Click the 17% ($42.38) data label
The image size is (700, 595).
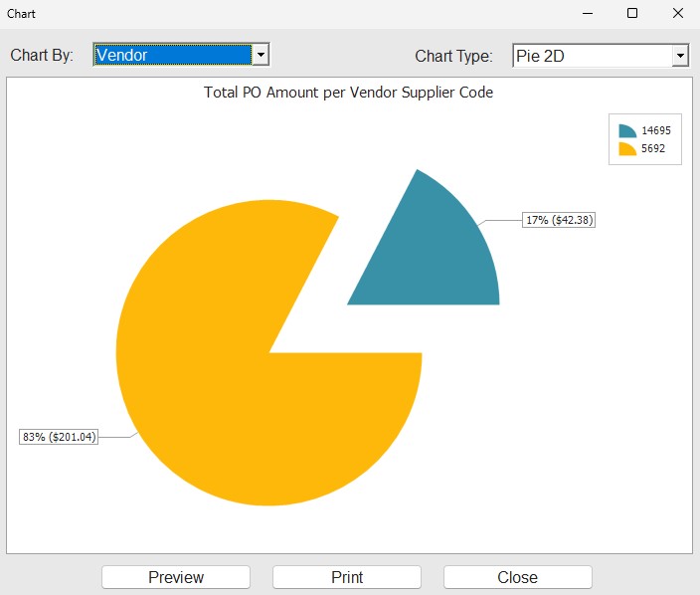559,220
